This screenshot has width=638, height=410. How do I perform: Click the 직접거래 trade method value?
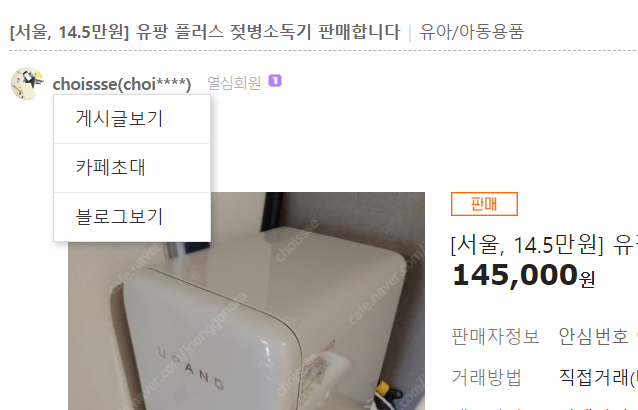pos(598,377)
